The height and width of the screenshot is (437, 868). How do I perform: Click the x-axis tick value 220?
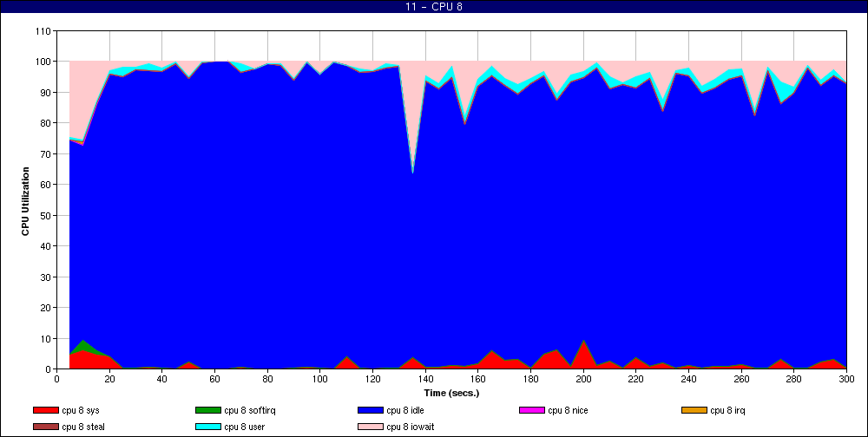[x=635, y=379]
